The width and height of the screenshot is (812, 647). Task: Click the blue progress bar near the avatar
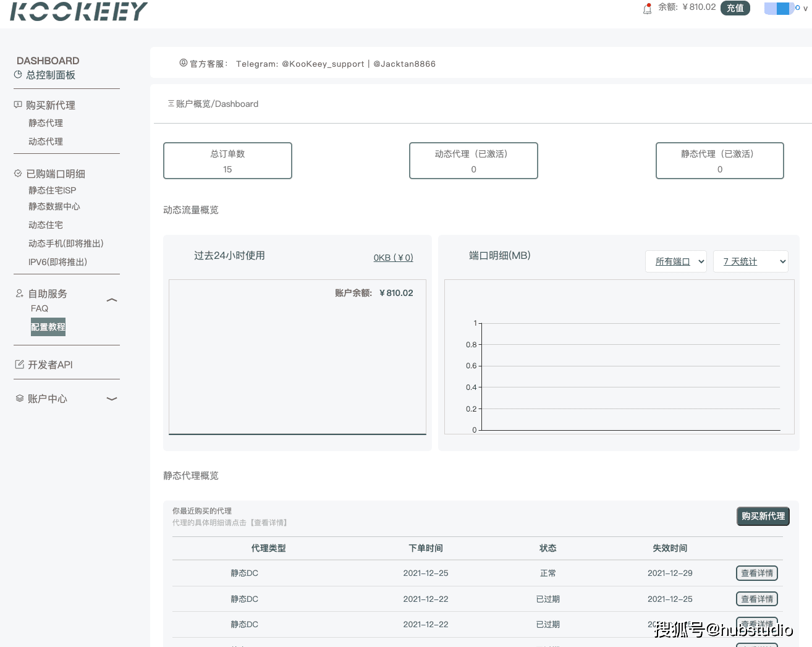779,8
